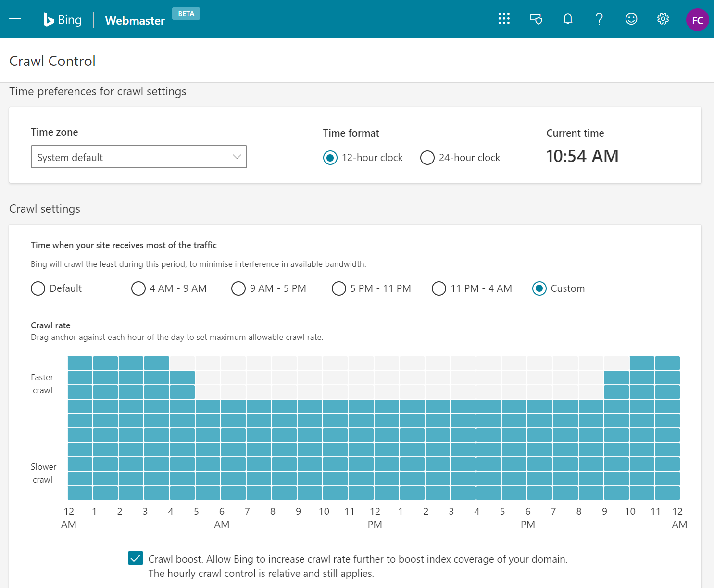Screen dimensions: 714x588
Task: Open the FC account profile menu
Action: [697, 19]
